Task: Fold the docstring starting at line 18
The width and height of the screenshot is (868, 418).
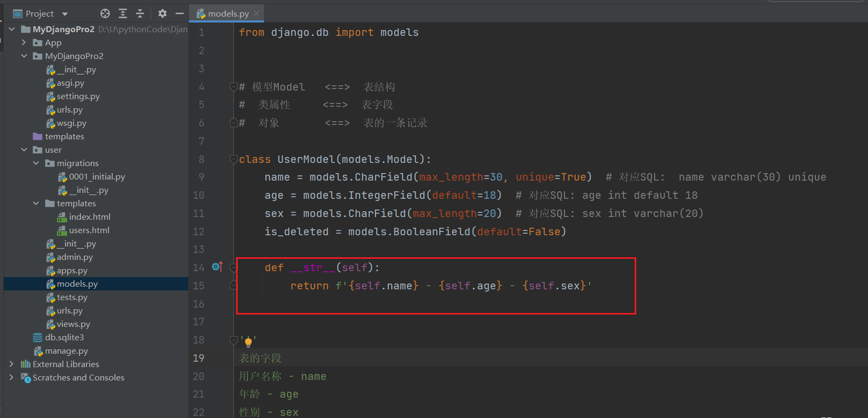Action: click(x=233, y=340)
